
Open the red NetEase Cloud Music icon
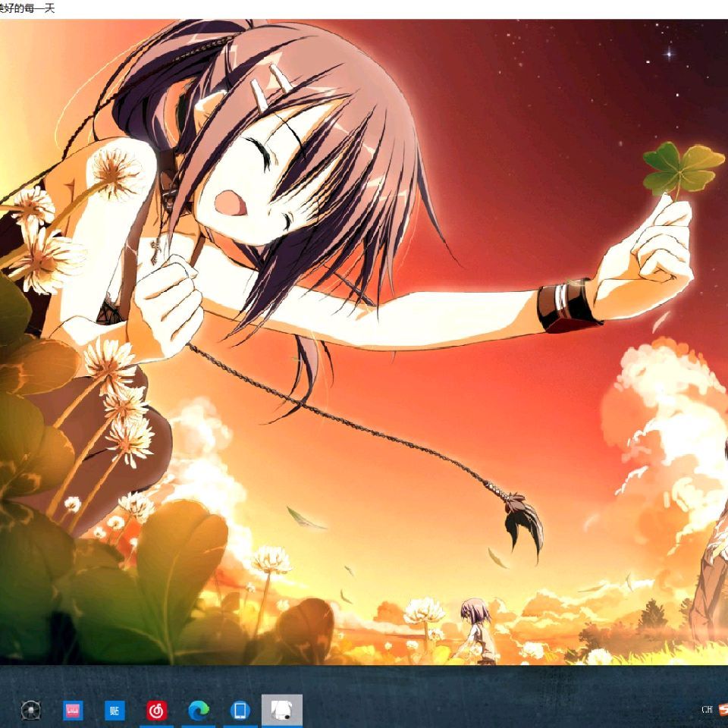pyautogui.click(x=156, y=711)
